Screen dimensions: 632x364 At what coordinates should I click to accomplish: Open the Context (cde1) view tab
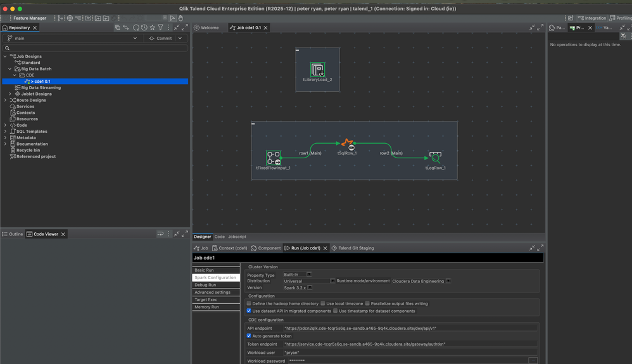click(x=230, y=248)
